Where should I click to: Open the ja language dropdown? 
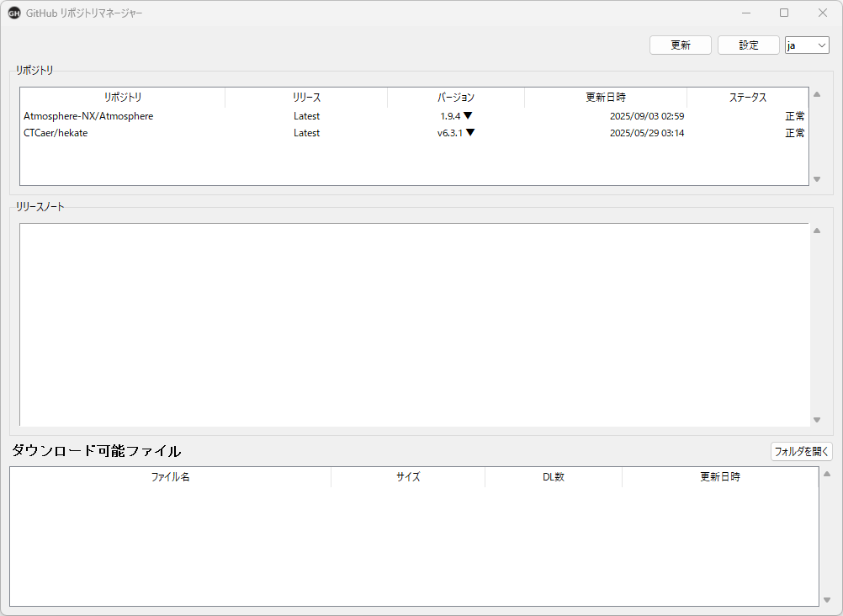tap(807, 45)
